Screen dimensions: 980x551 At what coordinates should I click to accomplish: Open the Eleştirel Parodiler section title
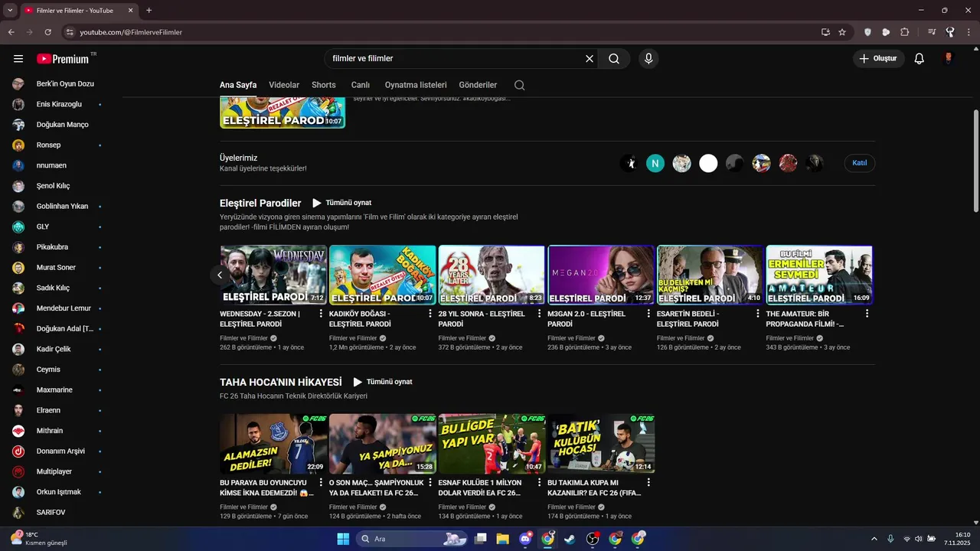click(260, 203)
